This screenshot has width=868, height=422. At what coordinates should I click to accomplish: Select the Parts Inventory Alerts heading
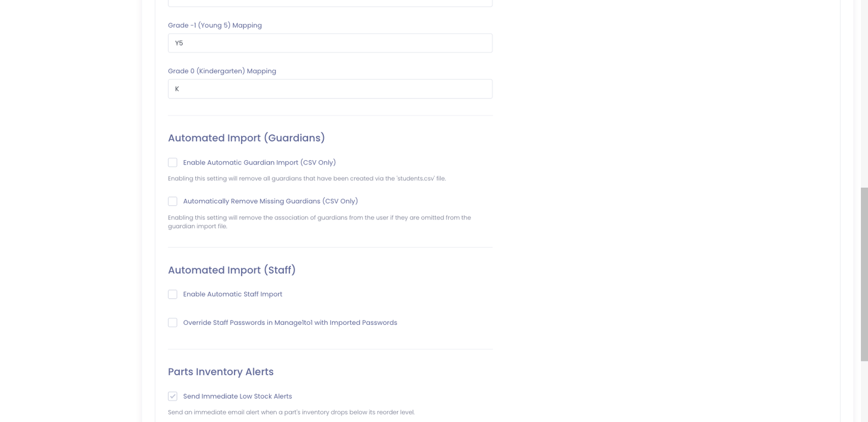click(x=221, y=371)
